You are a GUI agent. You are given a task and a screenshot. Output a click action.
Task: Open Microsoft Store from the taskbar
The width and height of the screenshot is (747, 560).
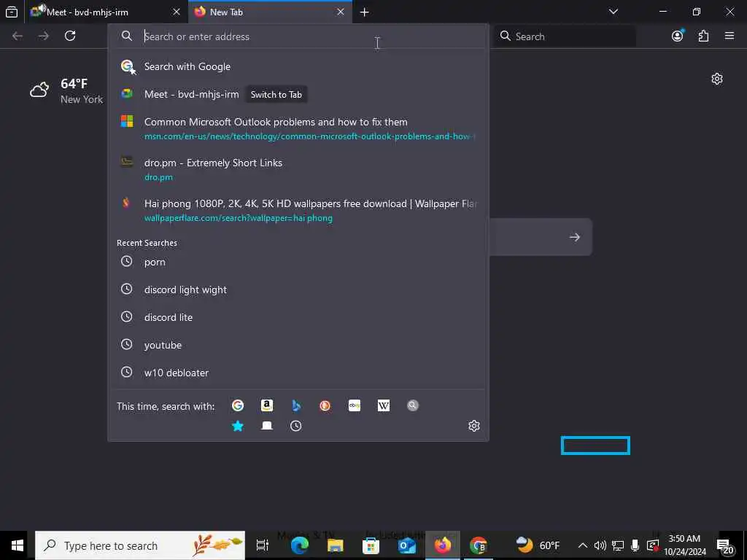tap(371, 545)
